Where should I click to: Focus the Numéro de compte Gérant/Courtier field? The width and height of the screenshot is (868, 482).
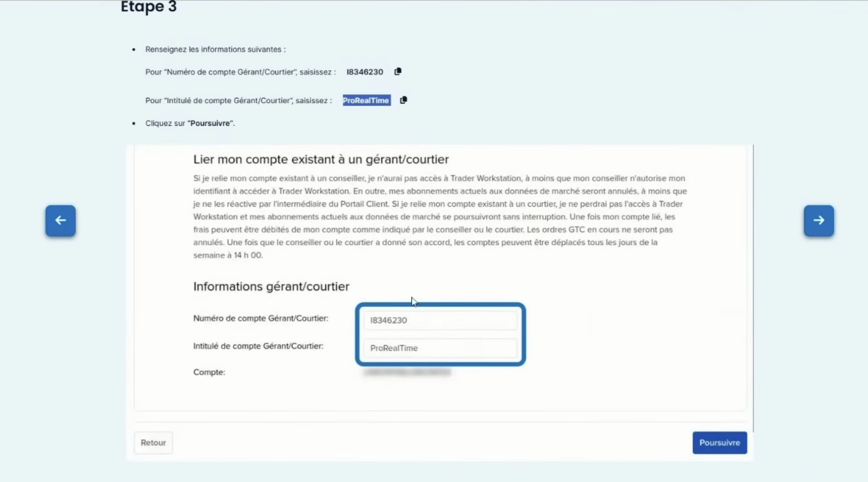pyautogui.click(x=440, y=320)
